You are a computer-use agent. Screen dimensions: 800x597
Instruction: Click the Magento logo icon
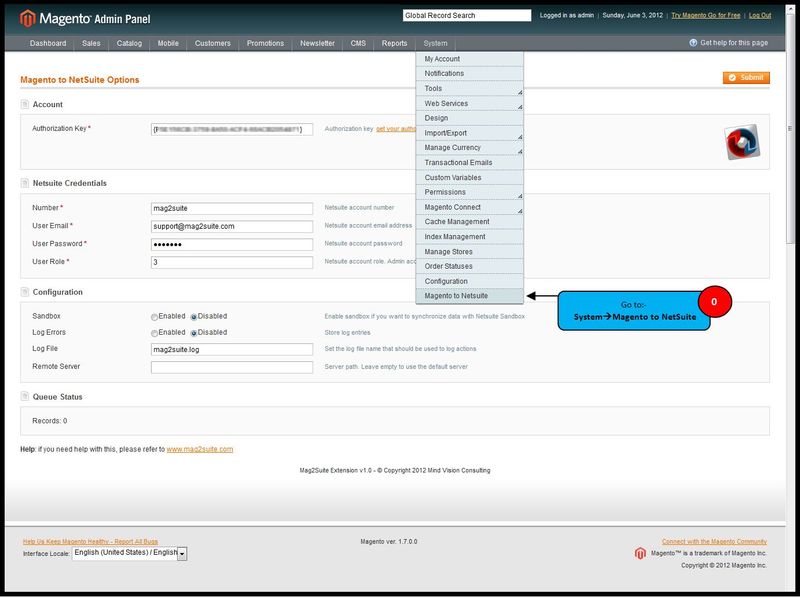(x=28, y=18)
